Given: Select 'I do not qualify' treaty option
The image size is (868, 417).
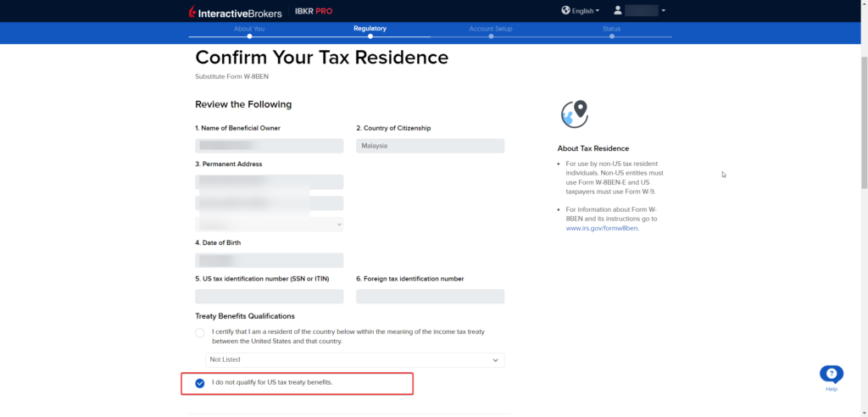Looking at the screenshot, I should click(200, 383).
